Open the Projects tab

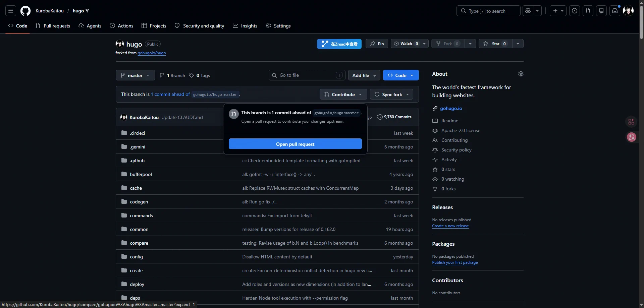click(154, 26)
